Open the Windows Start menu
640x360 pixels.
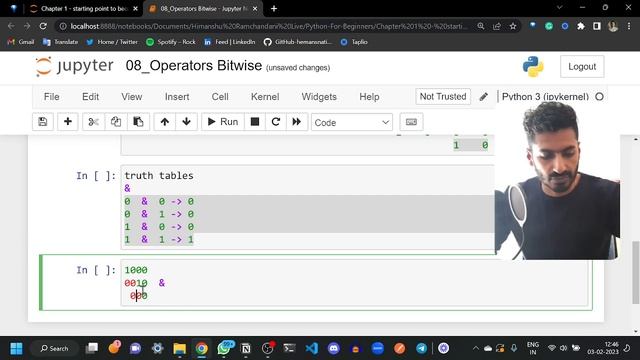pyautogui.click(x=16, y=348)
